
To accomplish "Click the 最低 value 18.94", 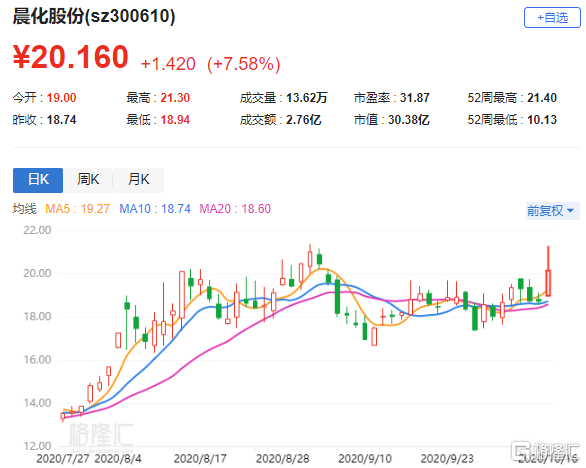I will click(x=175, y=120).
